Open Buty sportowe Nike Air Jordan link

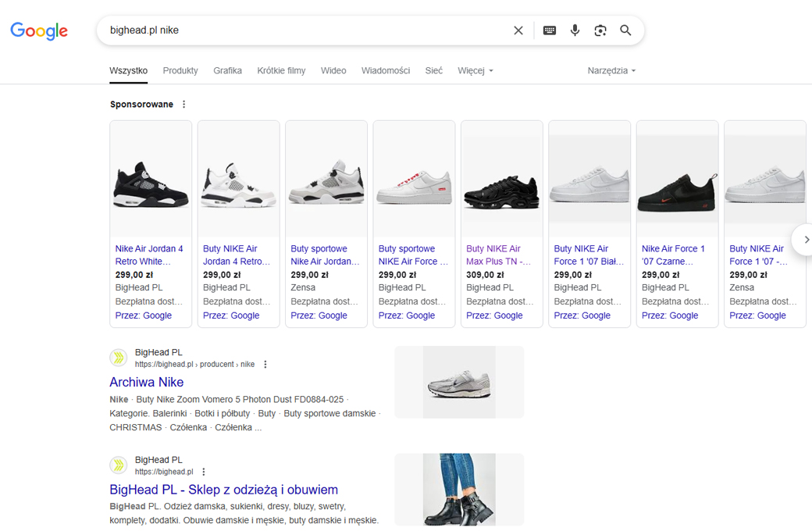click(325, 255)
